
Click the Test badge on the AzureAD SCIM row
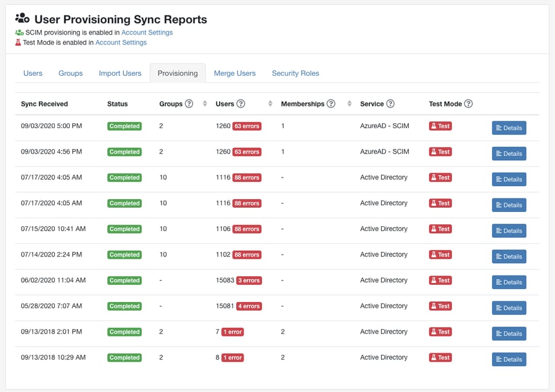440,126
